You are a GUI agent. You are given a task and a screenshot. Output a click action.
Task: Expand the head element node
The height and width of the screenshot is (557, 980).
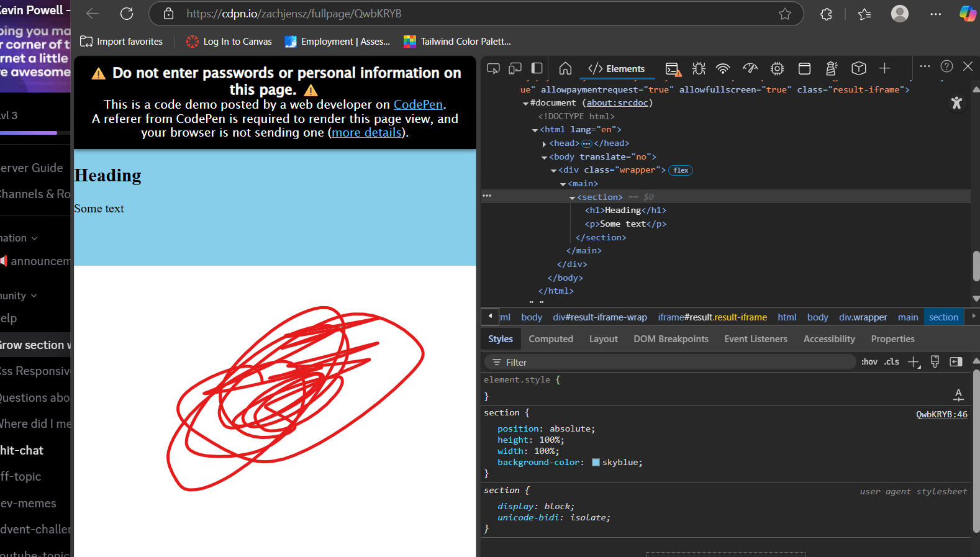coord(544,144)
